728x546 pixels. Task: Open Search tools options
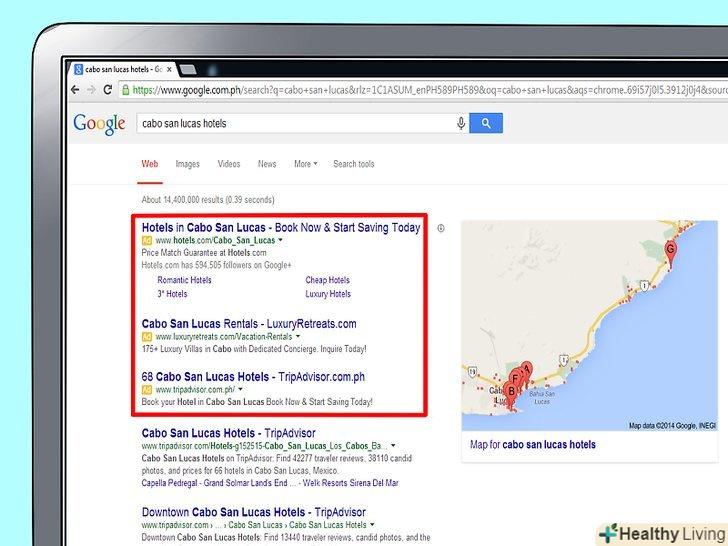click(x=353, y=164)
